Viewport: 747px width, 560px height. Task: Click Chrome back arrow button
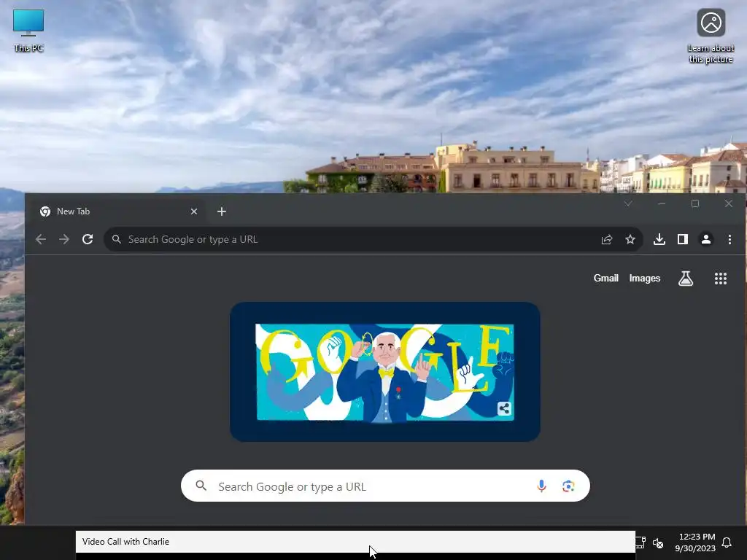pyautogui.click(x=41, y=239)
